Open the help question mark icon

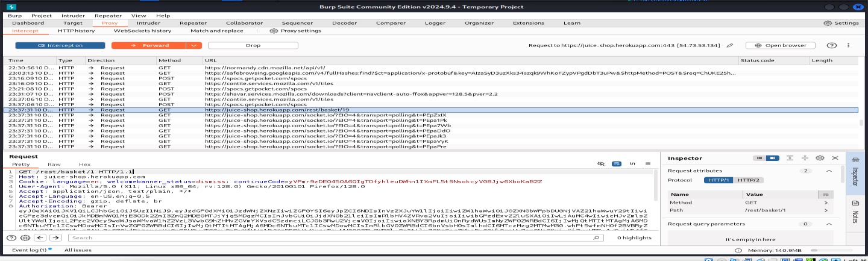pos(832,45)
